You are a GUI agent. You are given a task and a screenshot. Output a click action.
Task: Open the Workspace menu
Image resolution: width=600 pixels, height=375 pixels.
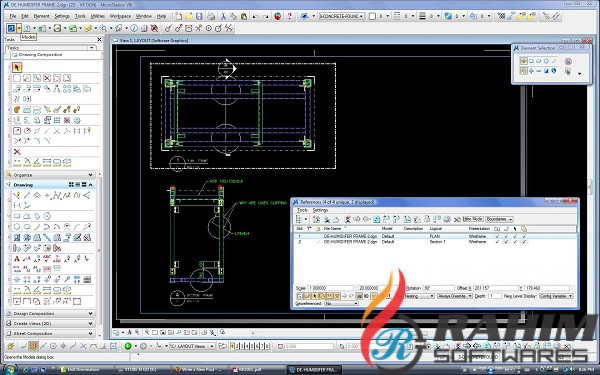[x=120, y=16]
